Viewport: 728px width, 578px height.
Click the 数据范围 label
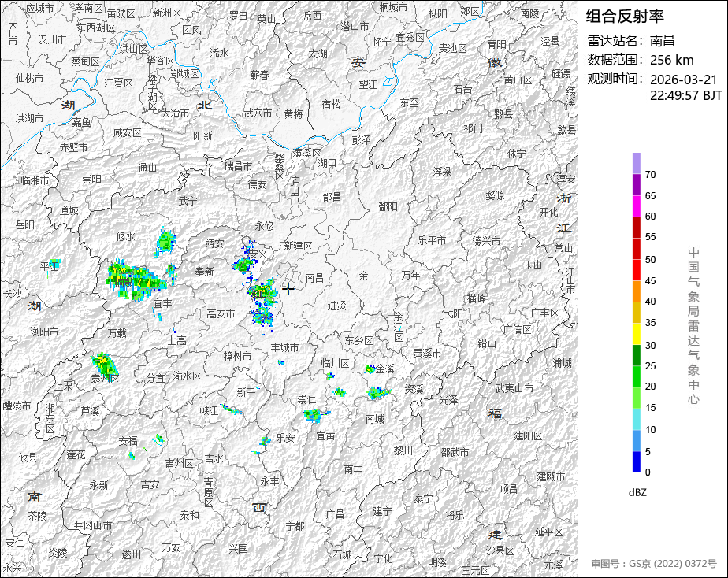pyautogui.click(x=615, y=60)
